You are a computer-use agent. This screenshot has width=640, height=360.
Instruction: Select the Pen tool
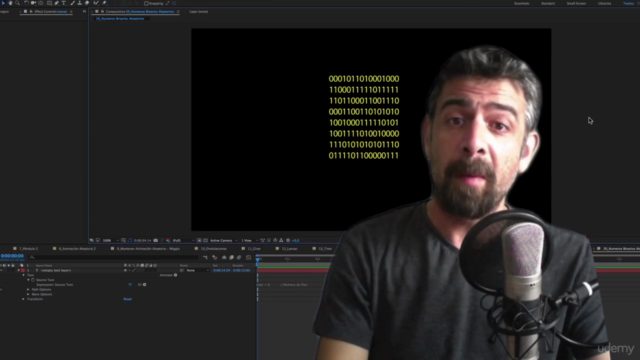click(x=57, y=3)
